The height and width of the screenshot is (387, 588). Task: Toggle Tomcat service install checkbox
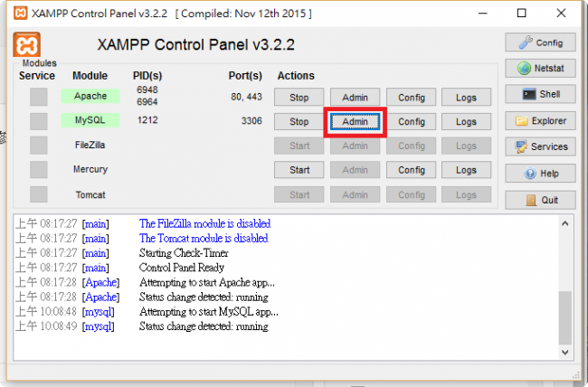(39, 194)
